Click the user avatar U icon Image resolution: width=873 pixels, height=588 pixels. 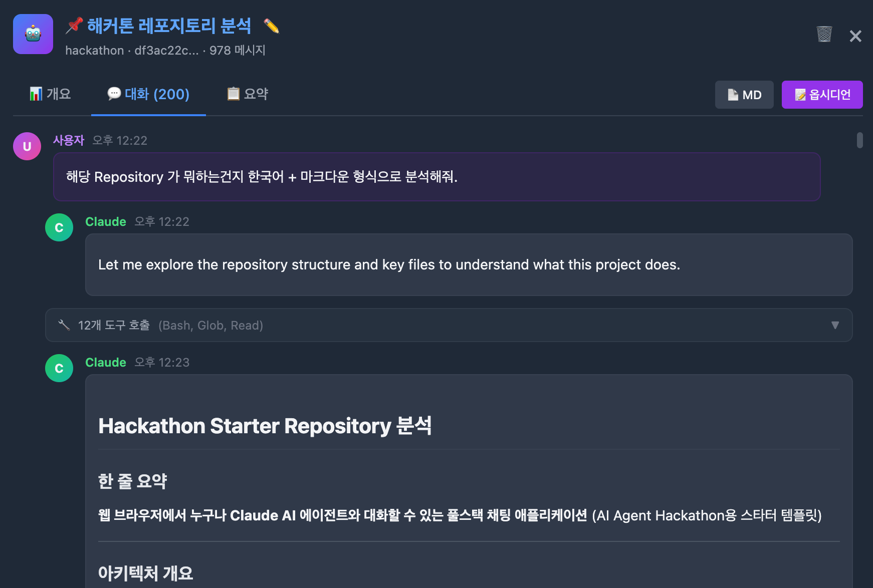(27, 146)
